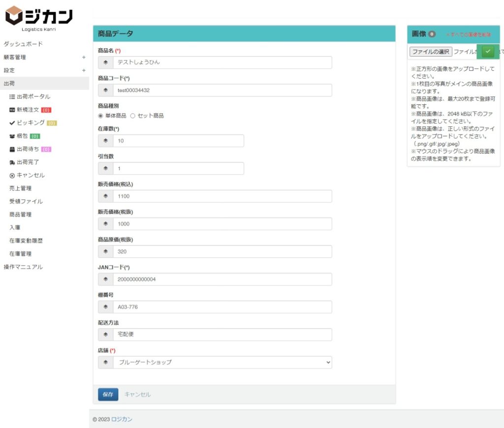Screen dimensions: 504x428
Task: Click the キャンセル link beside 保存
Action: (x=137, y=395)
